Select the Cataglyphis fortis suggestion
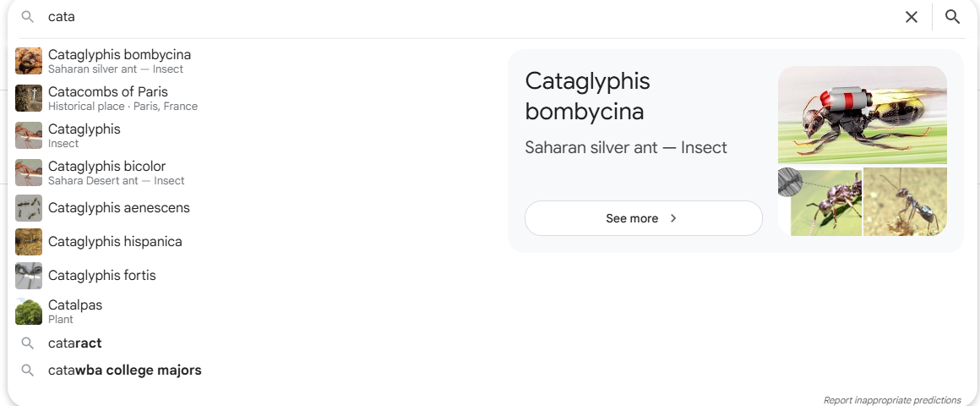The image size is (980, 406). [x=101, y=276]
